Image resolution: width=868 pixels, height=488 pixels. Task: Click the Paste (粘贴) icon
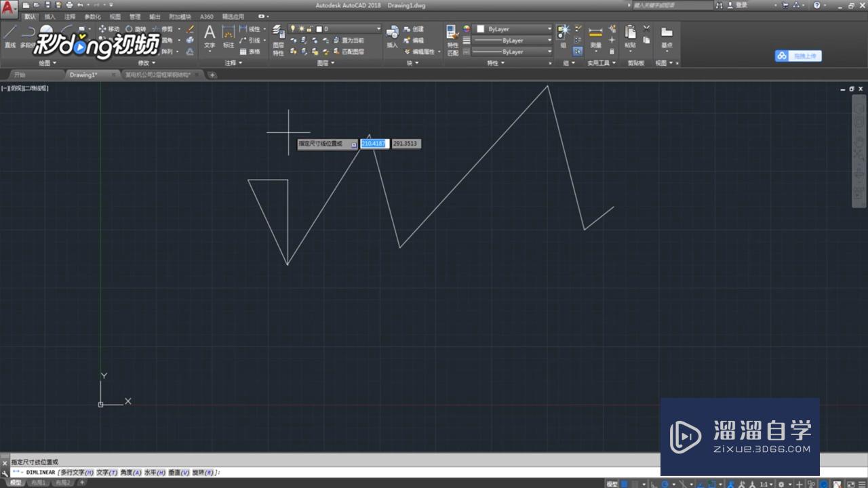631,37
